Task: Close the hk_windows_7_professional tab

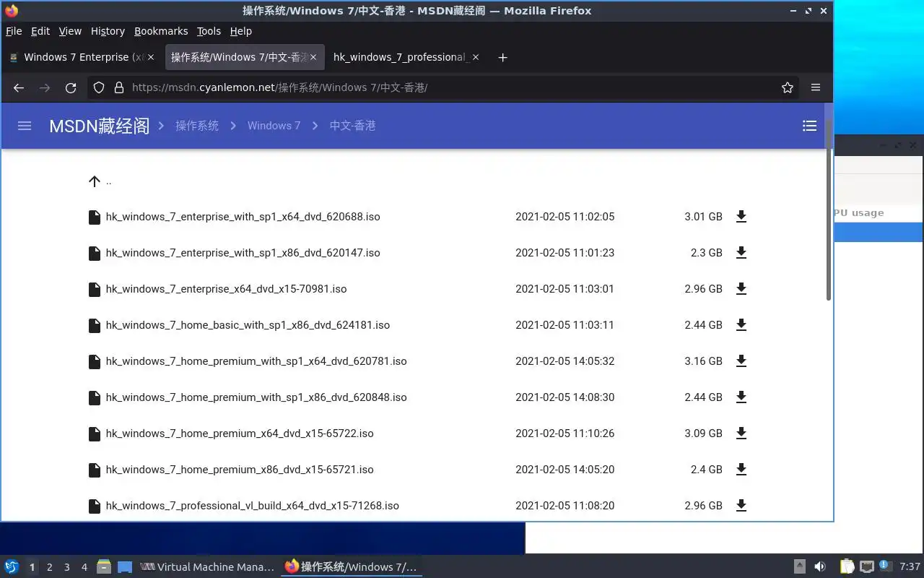Action: pyautogui.click(x=475, y=57)
